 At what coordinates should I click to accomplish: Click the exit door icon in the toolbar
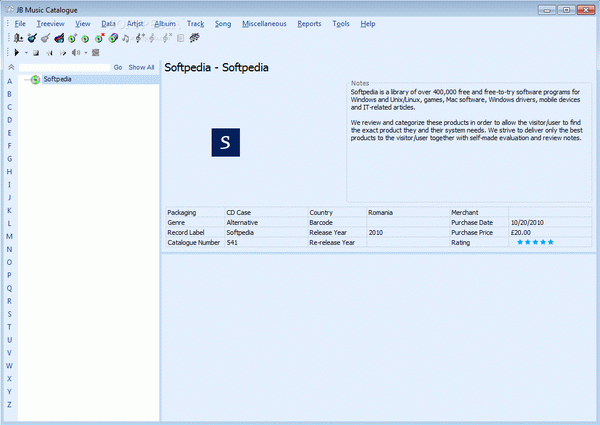pos(18,38)
